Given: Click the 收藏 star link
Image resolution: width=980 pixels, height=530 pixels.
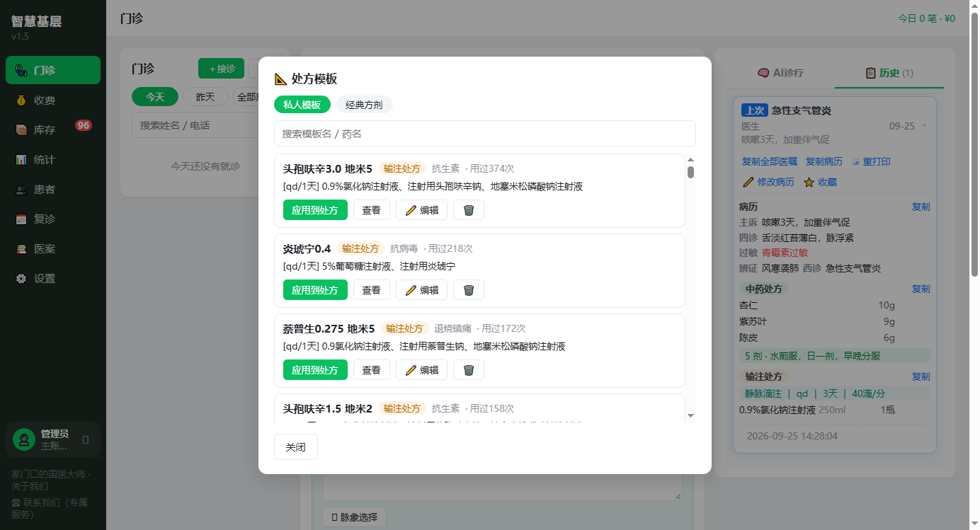Looking at the screenshot, I should 820,182.
